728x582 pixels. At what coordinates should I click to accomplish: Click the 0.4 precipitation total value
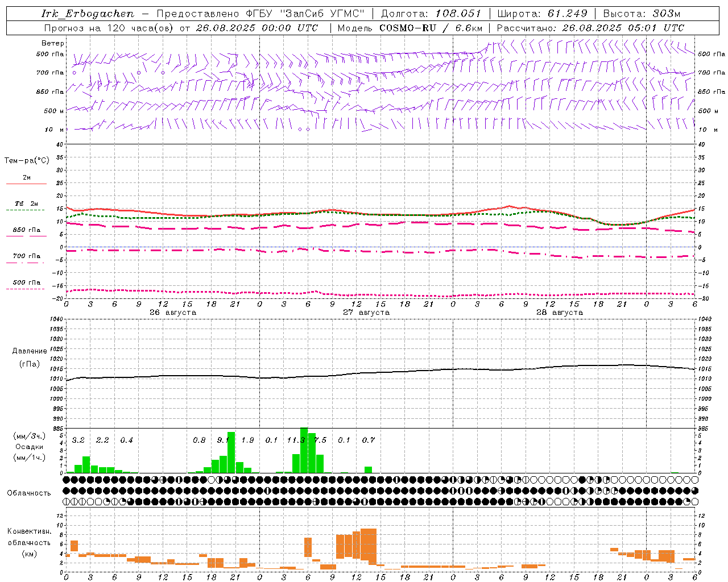tap(126, 440)
